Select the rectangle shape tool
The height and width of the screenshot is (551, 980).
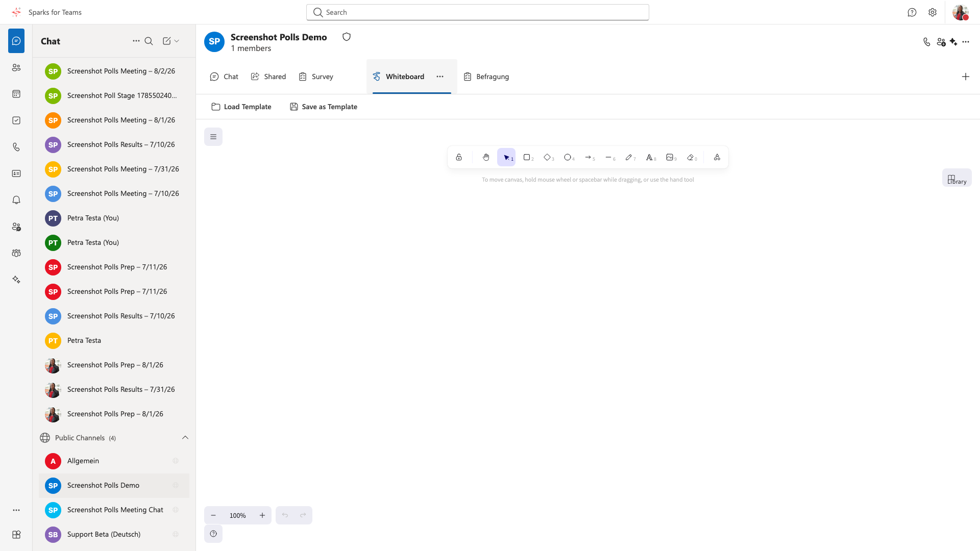click(527, 157)
